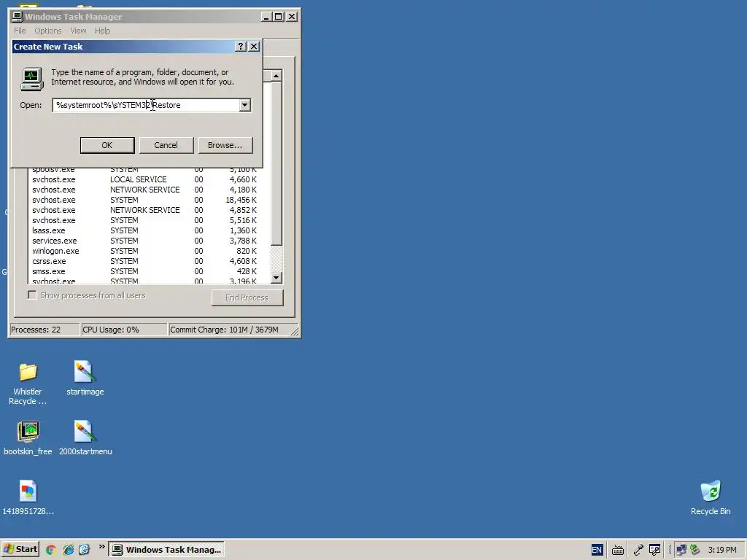Open the Recycle Bin desktop icon
This screenshot has height=560, width=747.
point(711,497)
